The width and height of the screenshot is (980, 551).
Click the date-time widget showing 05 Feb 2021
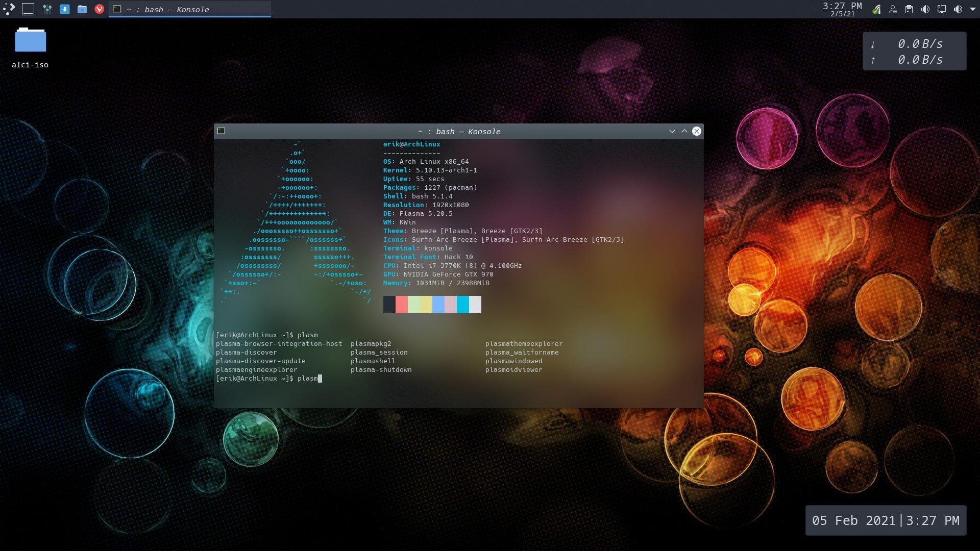(886, 520)
